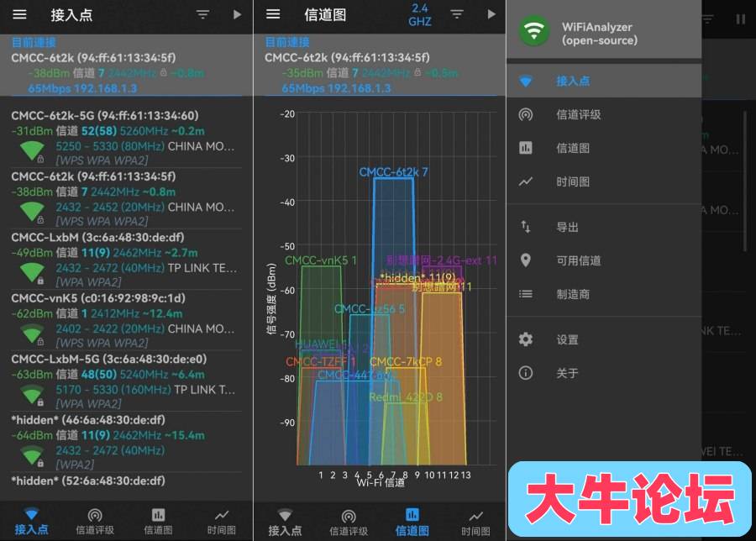Viewport: 756px width, 541px height.
Task: Click the 5250 - 5330 (80MHz) frequency range text
Action: coord(110,146)
